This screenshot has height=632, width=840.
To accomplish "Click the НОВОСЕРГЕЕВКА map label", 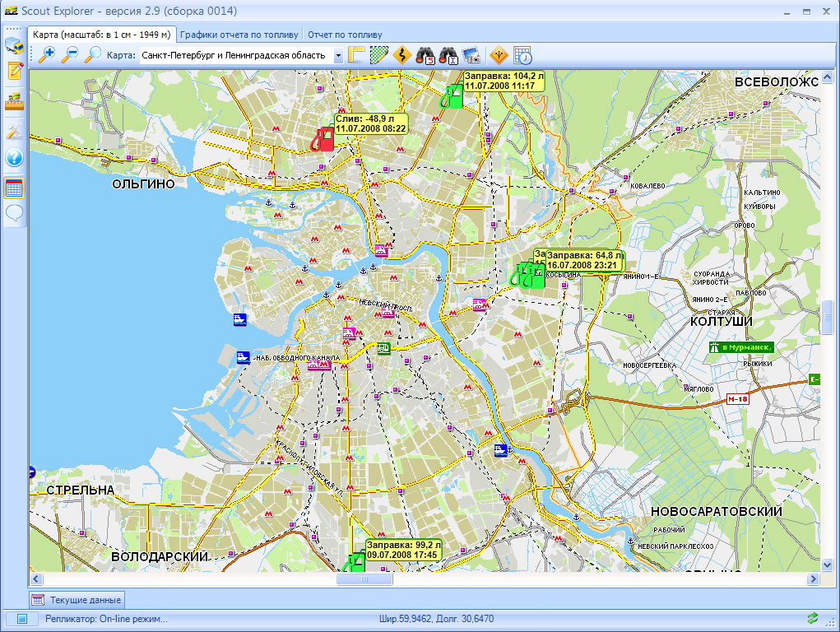I will [649, 365].
